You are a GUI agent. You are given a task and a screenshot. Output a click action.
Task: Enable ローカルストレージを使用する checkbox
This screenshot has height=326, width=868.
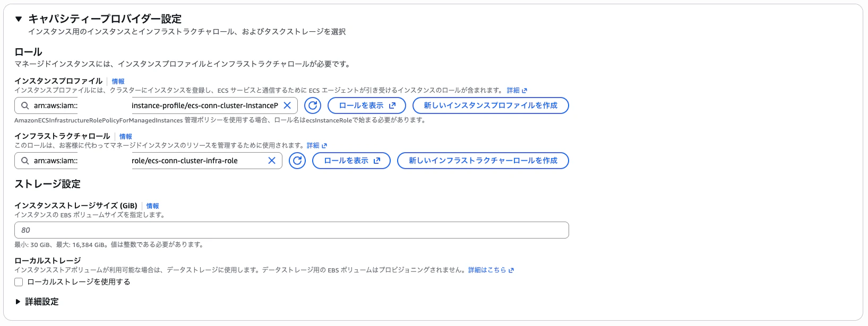coord(19,282)
